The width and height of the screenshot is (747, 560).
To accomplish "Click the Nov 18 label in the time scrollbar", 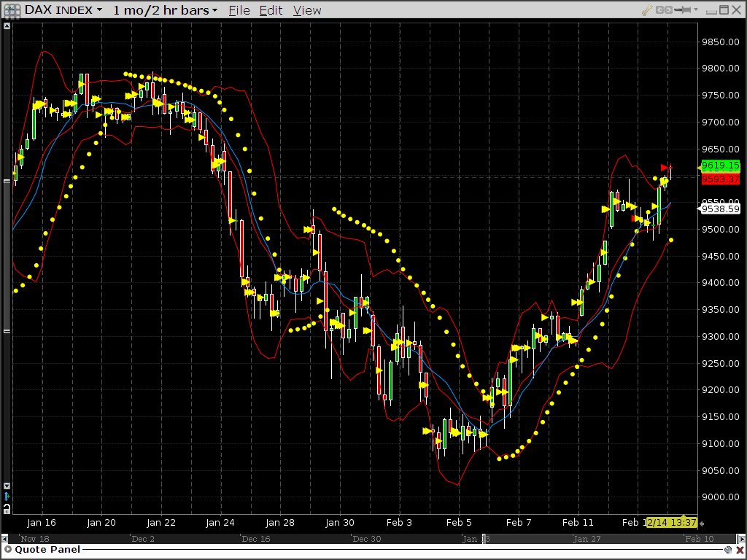I will coord(35,539).
